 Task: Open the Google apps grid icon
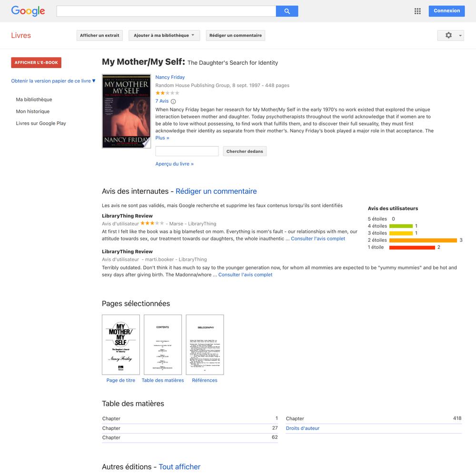[x=417, y=11]
